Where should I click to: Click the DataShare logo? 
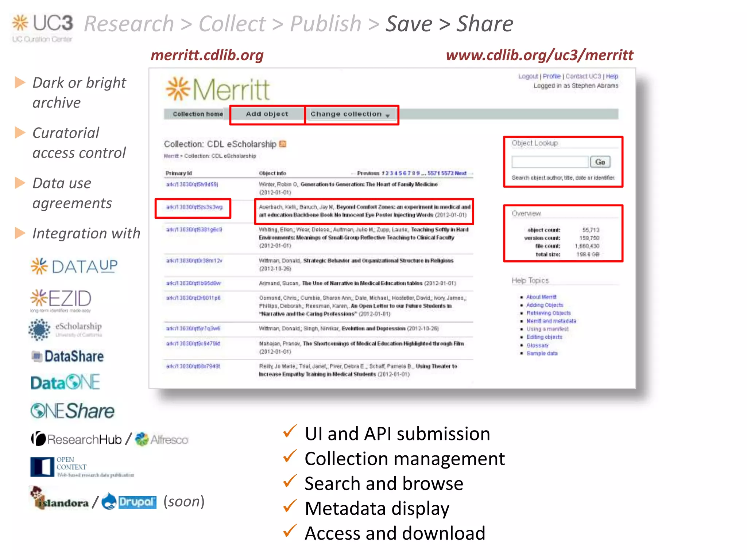point(67,357)
